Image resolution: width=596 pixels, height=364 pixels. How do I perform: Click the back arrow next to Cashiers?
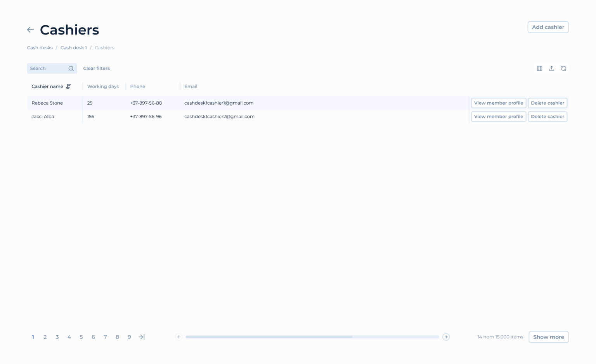coord(30,30)
